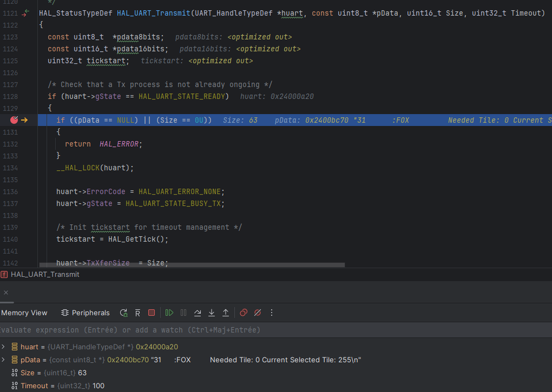This screenshot has height=392, width=552.
Task: Click the gutter navigation icon on line 1121
Action: coord(25,13)
